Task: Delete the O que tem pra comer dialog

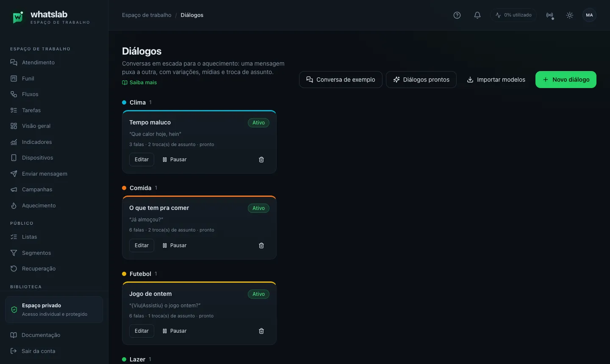Action: pyautogui.click(x=261, y=245)
